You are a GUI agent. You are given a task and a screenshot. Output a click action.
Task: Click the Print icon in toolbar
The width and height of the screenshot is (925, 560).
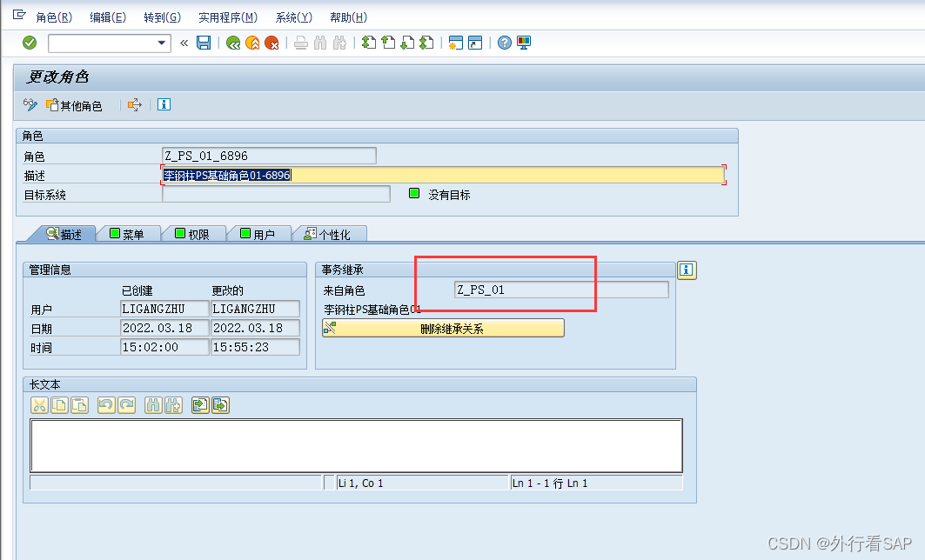click(x=301, y=43)
